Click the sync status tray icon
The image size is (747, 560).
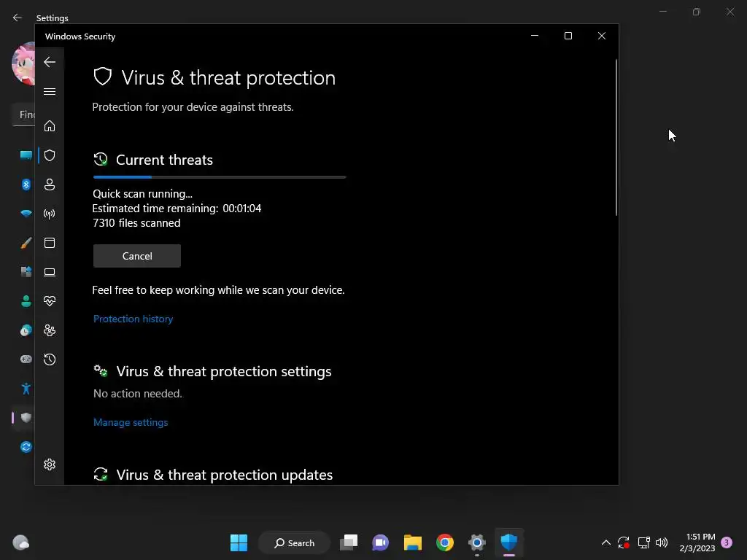[x=624, y=542]
